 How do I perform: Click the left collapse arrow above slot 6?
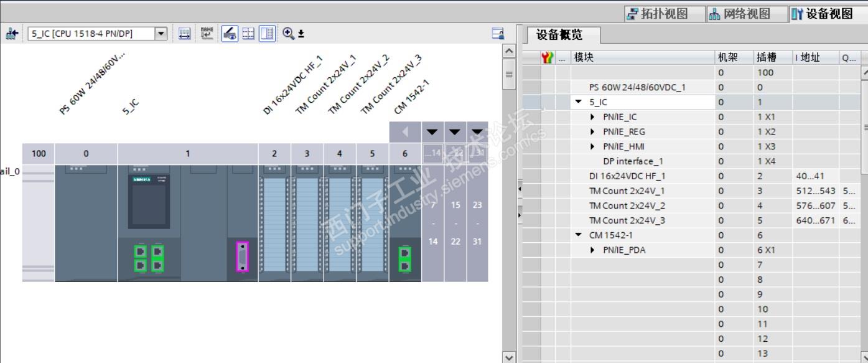405,132
